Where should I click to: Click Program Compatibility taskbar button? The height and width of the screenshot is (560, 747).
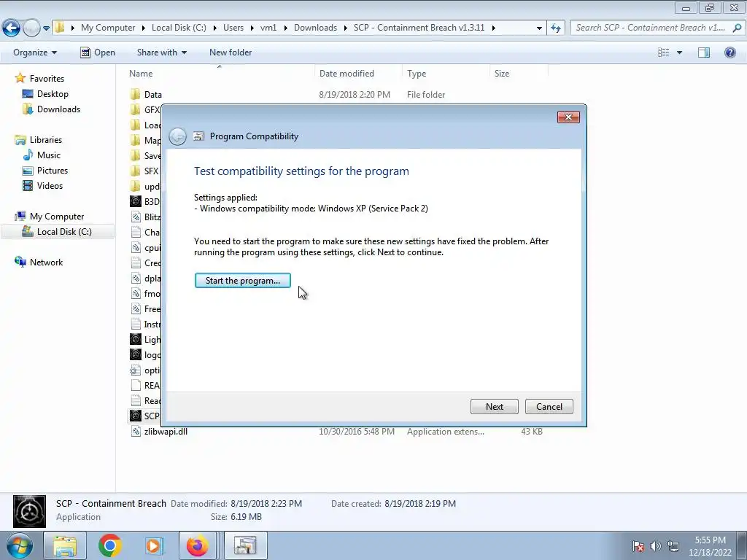(x=245, y=545)
